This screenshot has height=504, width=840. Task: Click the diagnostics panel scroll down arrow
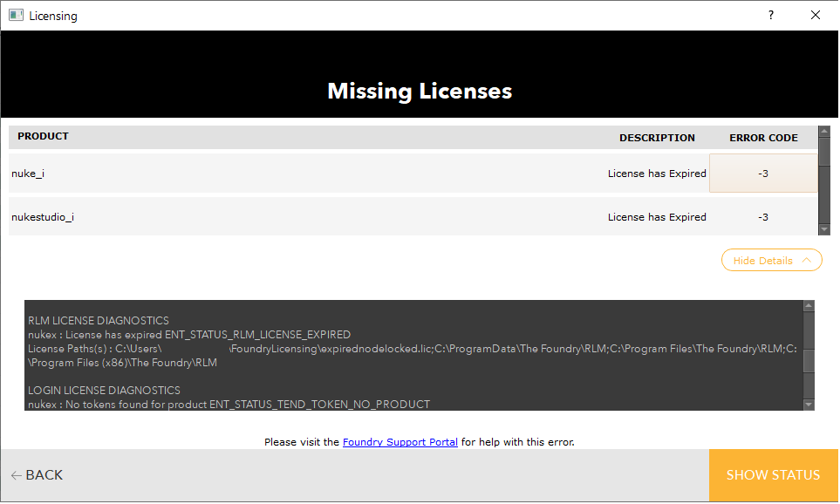point(809,405)
